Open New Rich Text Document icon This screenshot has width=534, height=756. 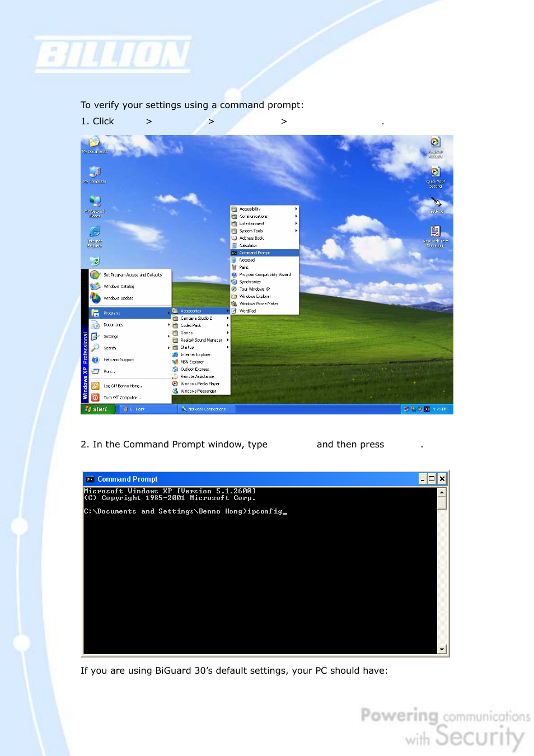(435, 232)
